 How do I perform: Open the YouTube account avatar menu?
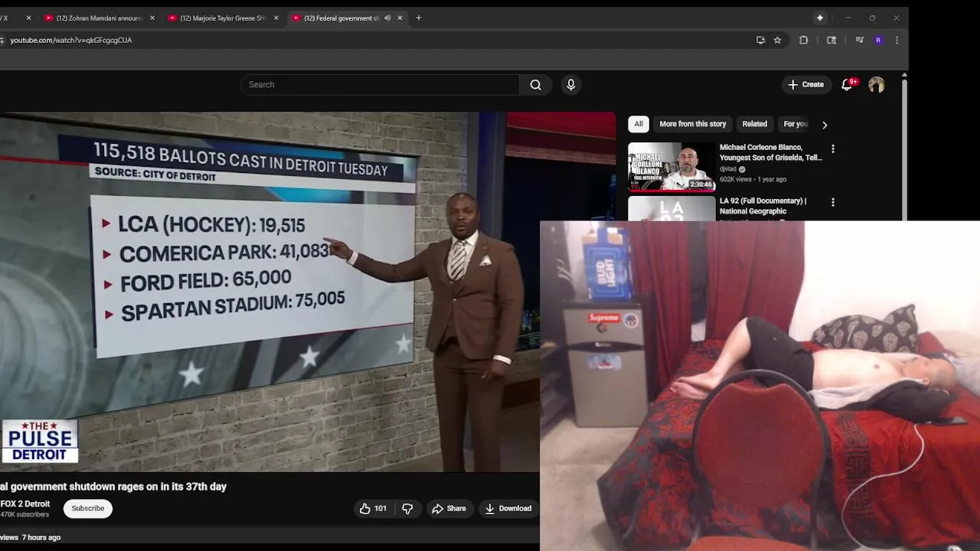click(x=877, y=85)
